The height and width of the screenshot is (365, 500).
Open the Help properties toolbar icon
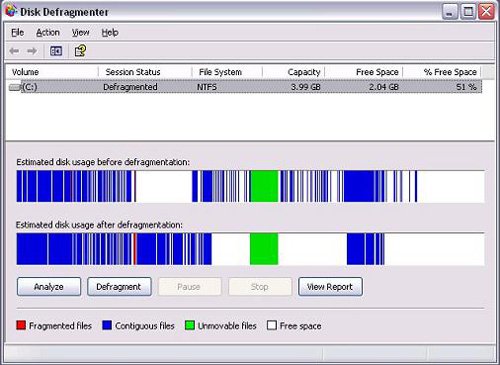80,51
